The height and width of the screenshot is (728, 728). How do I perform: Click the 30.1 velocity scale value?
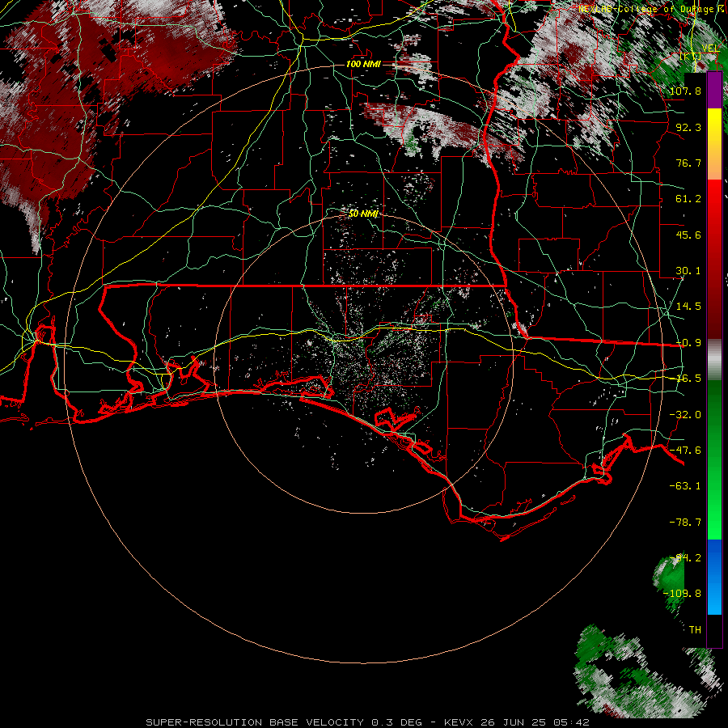coord(688,271)
